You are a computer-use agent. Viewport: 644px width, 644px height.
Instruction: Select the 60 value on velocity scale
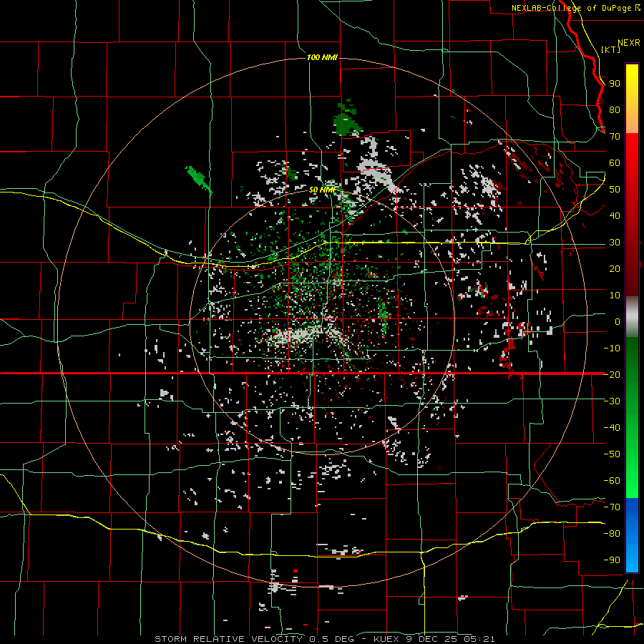click(x=615, y=163)
